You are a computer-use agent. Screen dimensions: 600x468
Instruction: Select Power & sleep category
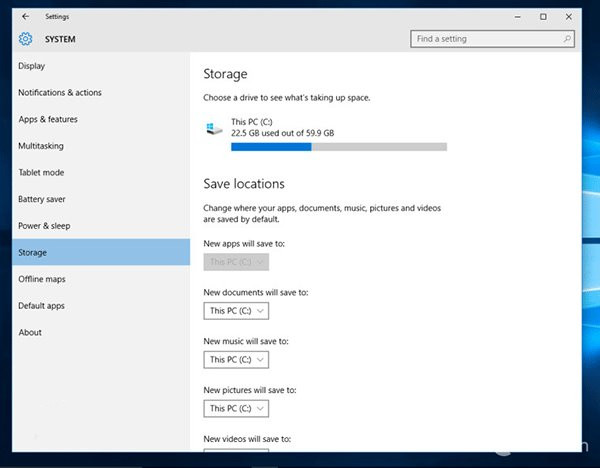pos(44,226)
